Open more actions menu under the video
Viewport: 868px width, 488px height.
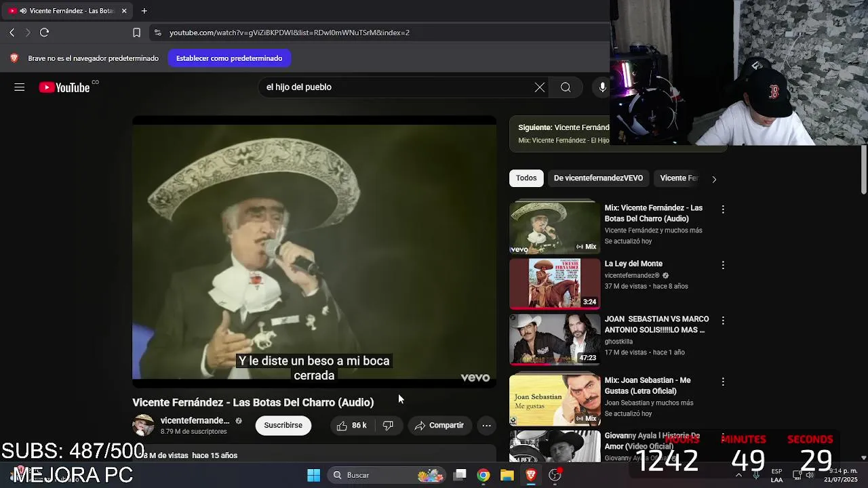click(x=486, y=425)
